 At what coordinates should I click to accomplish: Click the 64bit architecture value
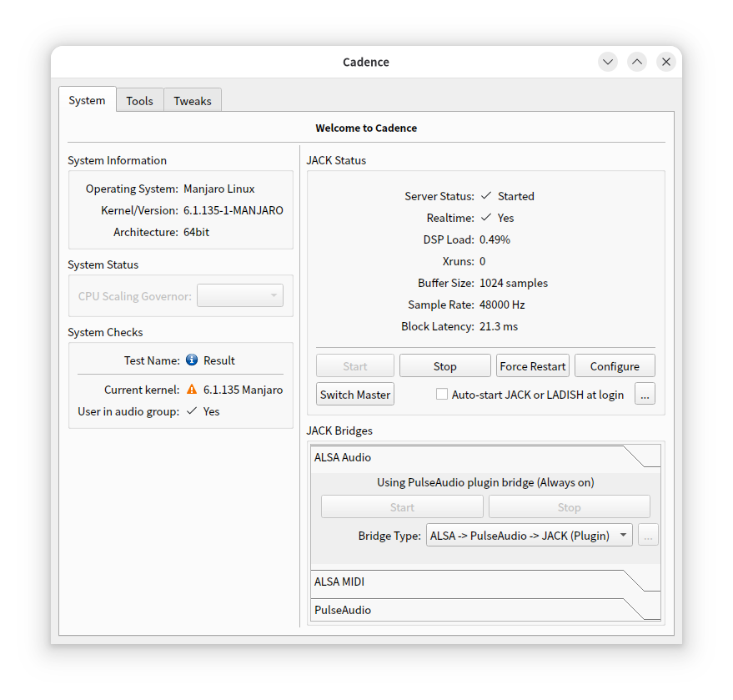[196, 232]
